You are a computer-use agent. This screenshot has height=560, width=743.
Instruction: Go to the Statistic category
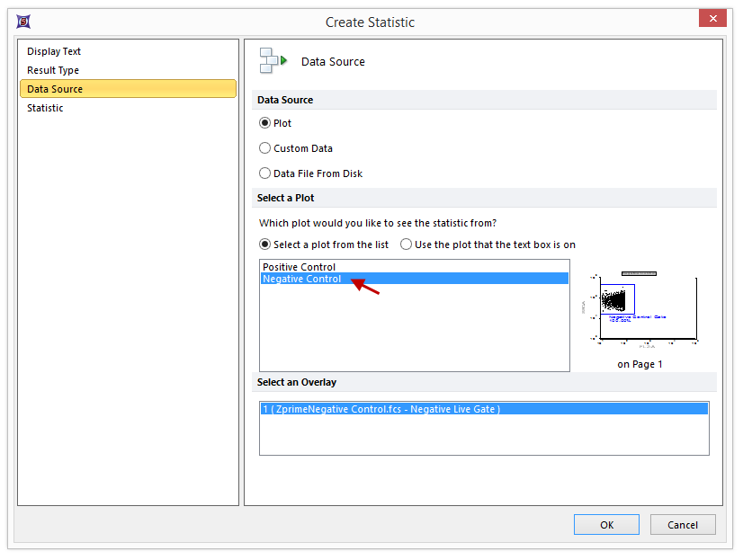pyautogui.click(x=45, y=108)
